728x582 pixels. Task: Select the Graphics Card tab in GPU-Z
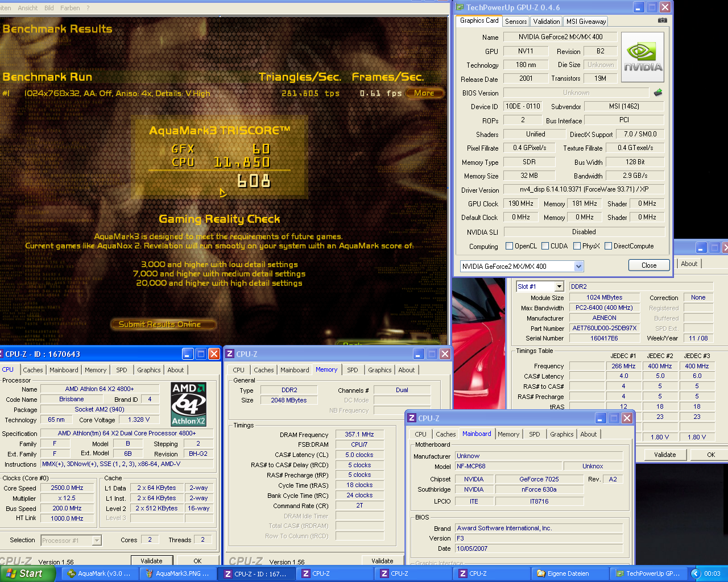click(x=479, y=20)
